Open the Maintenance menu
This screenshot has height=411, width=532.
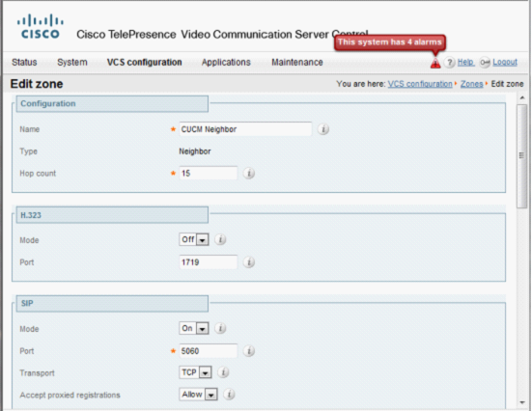point(296,63)
